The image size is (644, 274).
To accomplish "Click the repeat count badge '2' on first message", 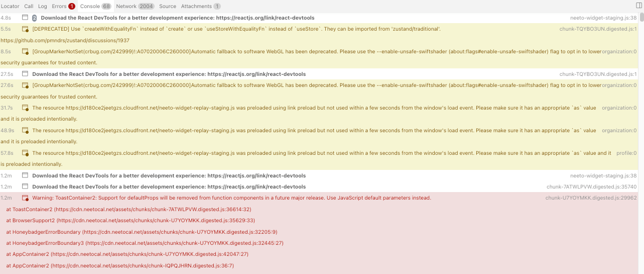I will click(35, 18).
